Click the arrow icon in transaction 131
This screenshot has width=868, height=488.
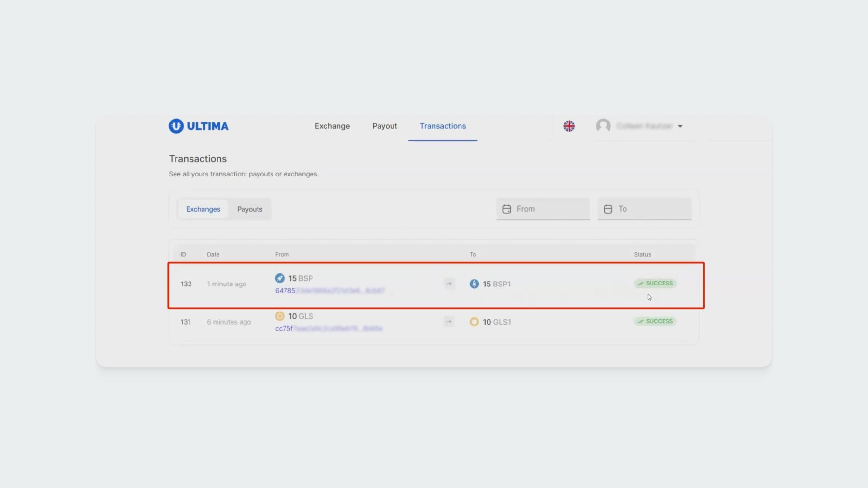tap(449, 322)
